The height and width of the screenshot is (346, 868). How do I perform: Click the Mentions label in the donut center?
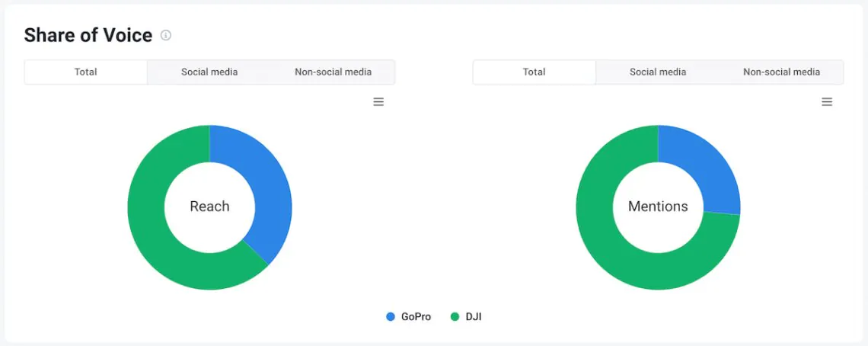658,207
